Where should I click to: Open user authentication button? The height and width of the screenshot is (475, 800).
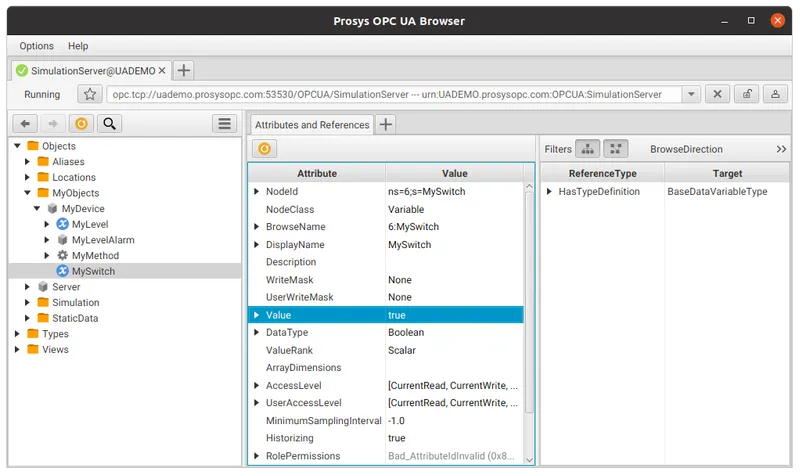[x=775, y=94]
